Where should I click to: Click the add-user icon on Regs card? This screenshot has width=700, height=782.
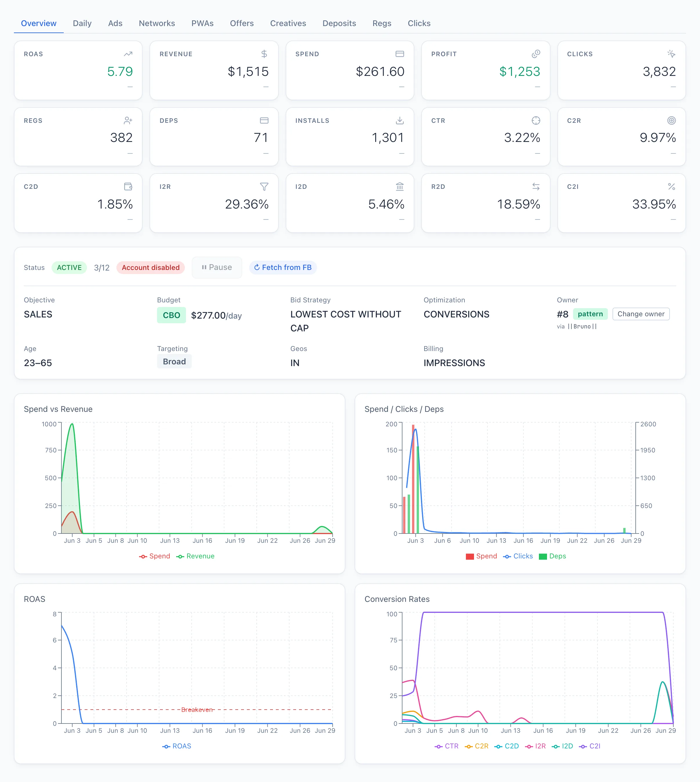tap(128, 120)
